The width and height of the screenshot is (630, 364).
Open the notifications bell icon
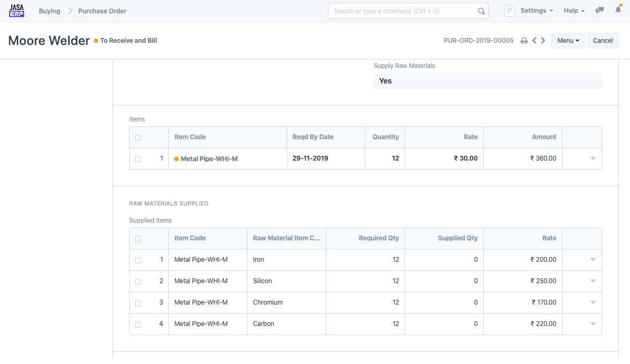point(618,11)
